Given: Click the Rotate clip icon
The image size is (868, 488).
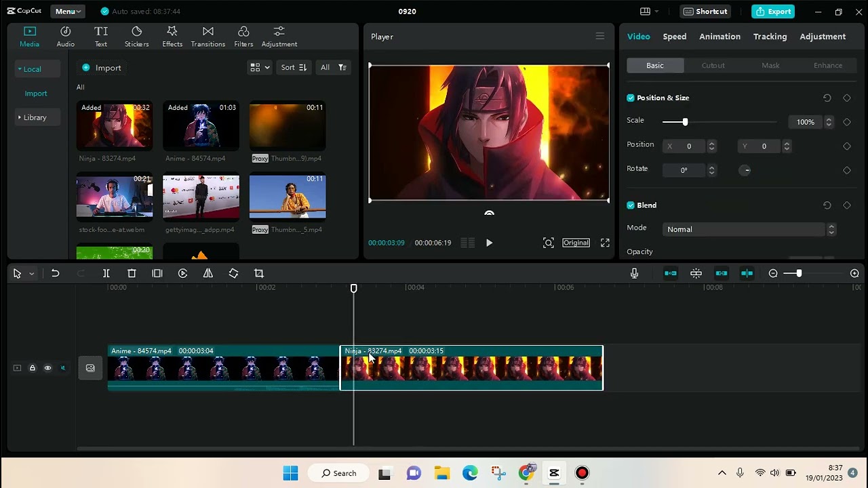Looking at the screenshot, I should tap(233, 273).
